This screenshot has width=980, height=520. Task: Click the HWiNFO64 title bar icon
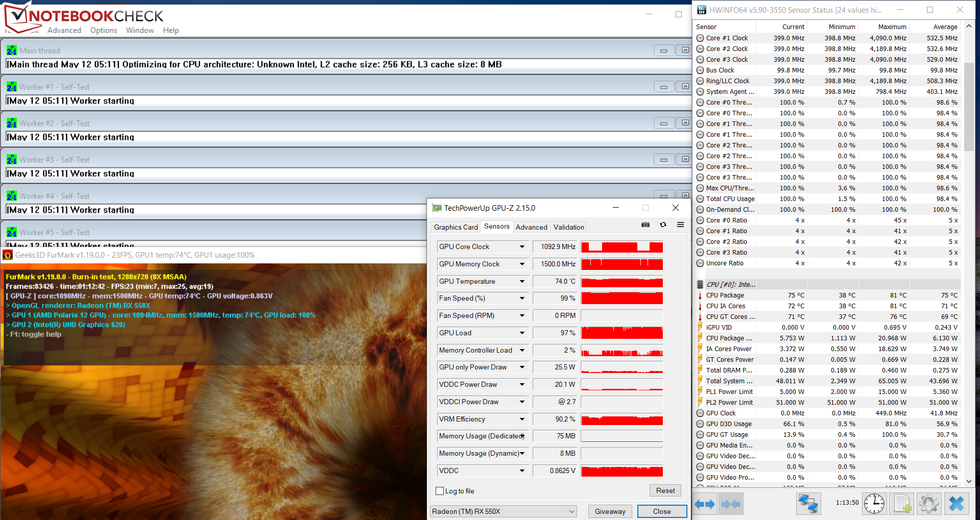702,10
